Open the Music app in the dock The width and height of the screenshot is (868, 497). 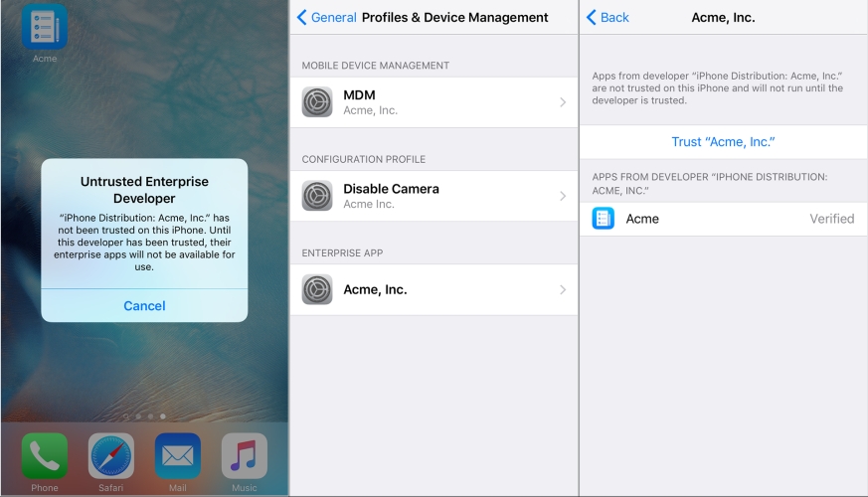click(x=245, y=456)
